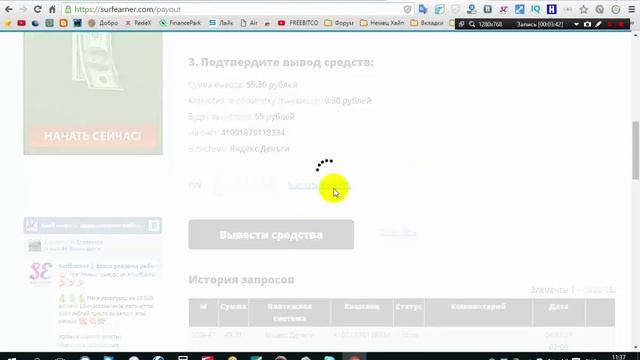Bookmark this page with the star icon

point(584,9)
